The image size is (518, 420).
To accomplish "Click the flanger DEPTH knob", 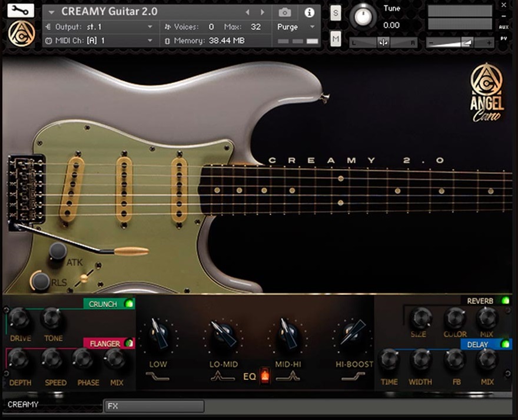I will [x=18, y=359].
